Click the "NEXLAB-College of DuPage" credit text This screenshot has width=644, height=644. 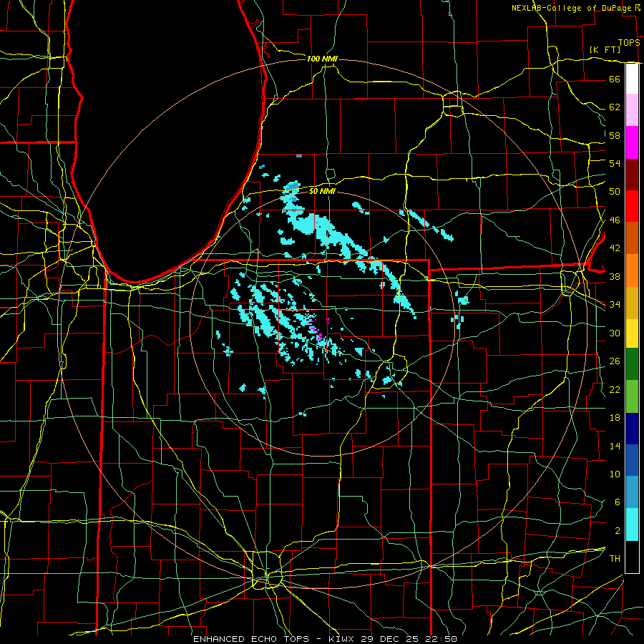point(572,8)
